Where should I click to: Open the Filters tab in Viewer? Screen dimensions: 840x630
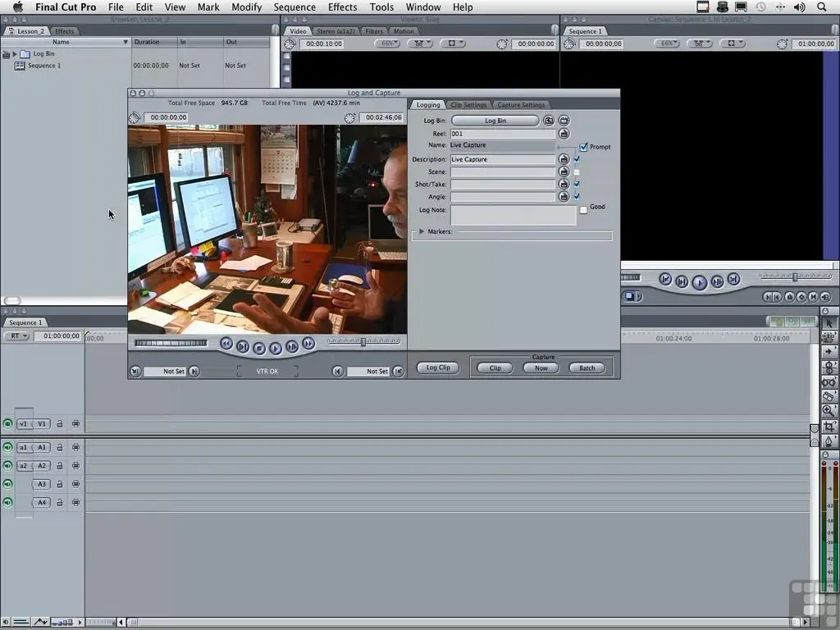coord(374,31)
